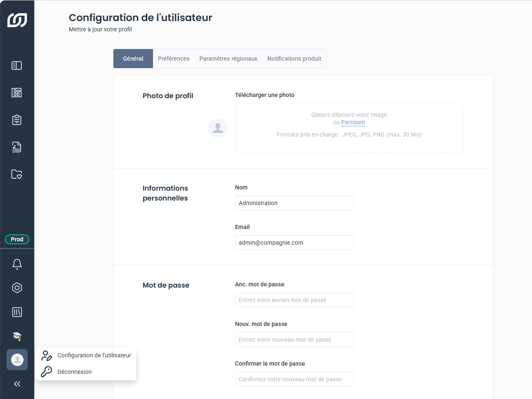Open the dashboard layout sidebar icon

click(17, 93)
